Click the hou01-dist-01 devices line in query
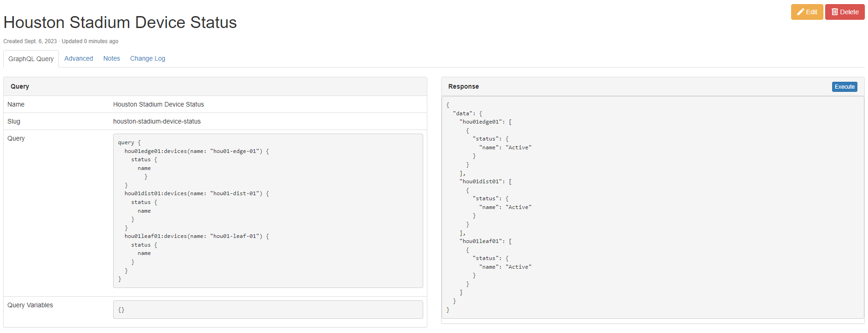The width and height of the screenshot is (868, 333). [196, 193]
